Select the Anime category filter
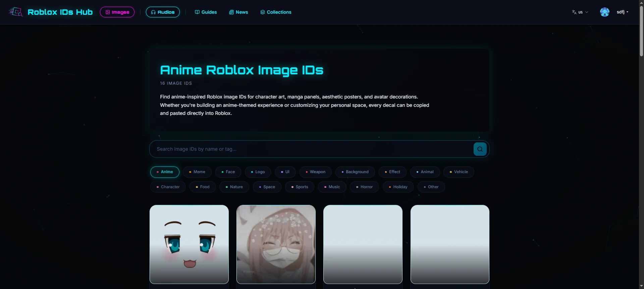The width and height of the screenshot is (644, 289). [165, 172]
